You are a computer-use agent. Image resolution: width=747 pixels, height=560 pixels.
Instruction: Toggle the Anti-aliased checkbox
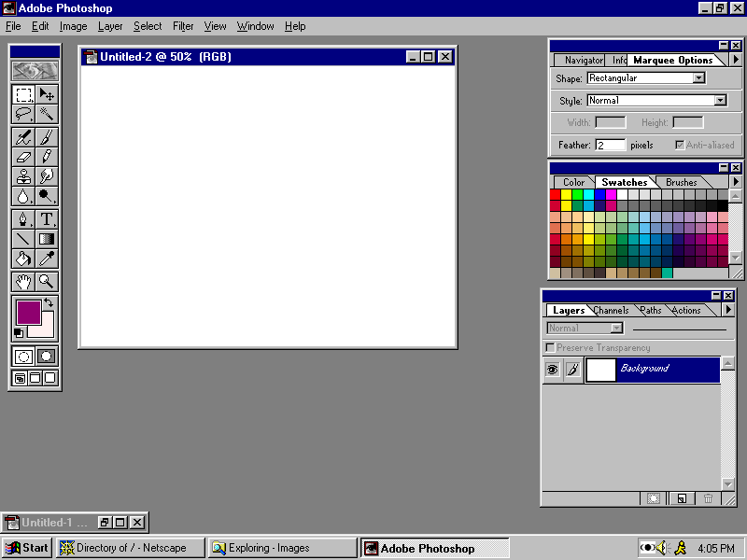tap(680, 145)
